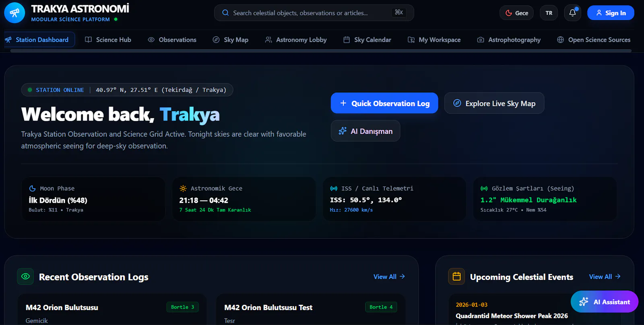Screen dimensions: 644x325
Task: Open the Open Science Sources tab
Action: click(x=594, y=39)
